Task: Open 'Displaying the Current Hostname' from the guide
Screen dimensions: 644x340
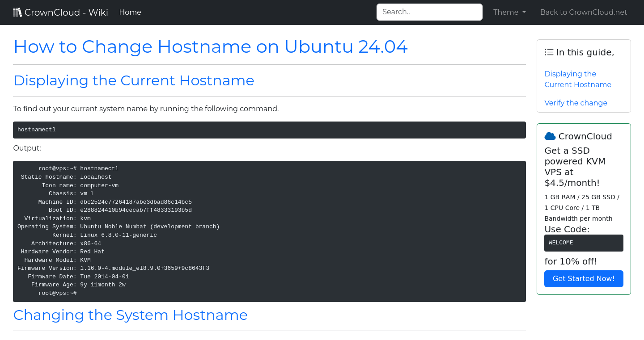Action: tap(577, 79)
